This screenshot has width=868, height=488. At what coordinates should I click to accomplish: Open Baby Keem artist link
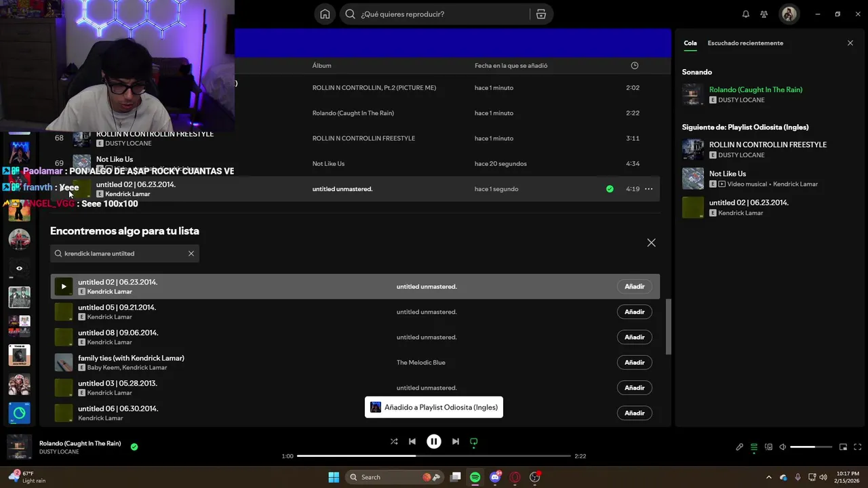click(102, 367)
